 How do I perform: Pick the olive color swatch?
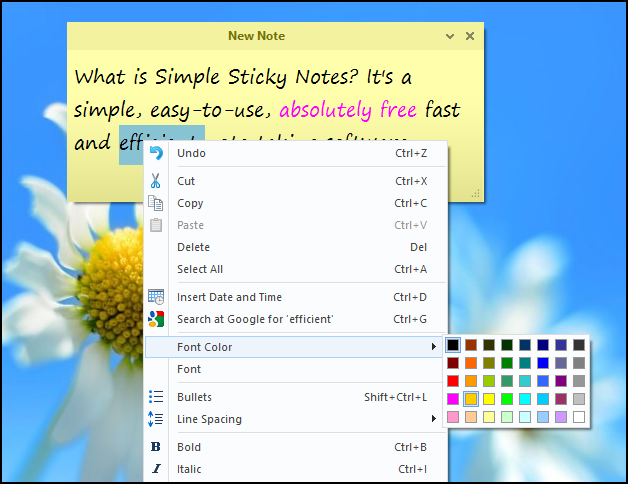click(489, 363)
